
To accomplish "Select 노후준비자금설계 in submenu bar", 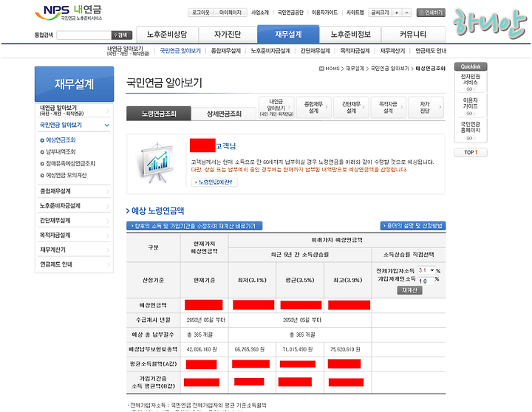I will (x=270, y=51).
